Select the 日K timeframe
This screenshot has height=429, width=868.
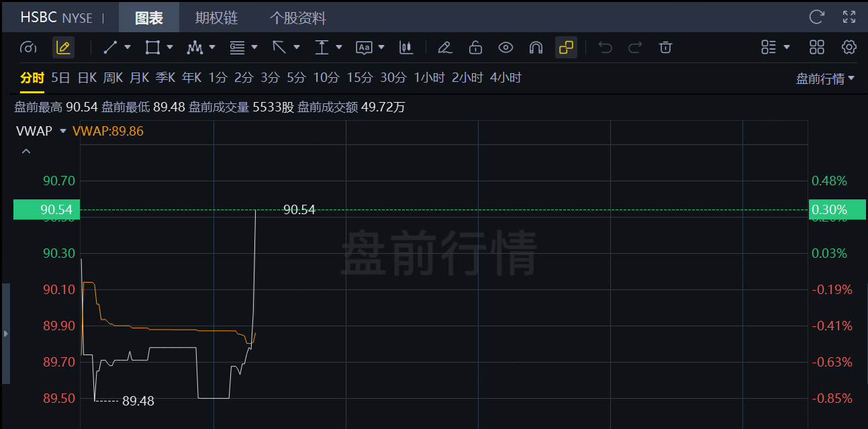point(87,78)
